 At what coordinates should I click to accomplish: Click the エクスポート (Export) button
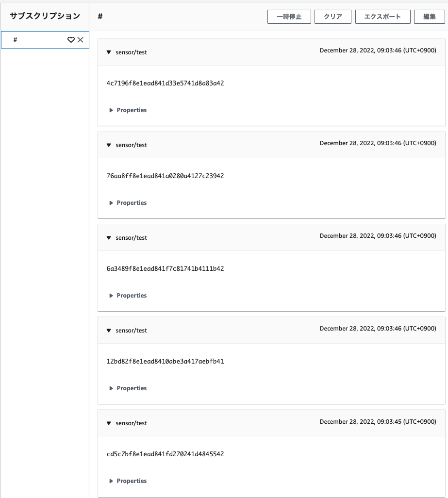pos(382,17)
